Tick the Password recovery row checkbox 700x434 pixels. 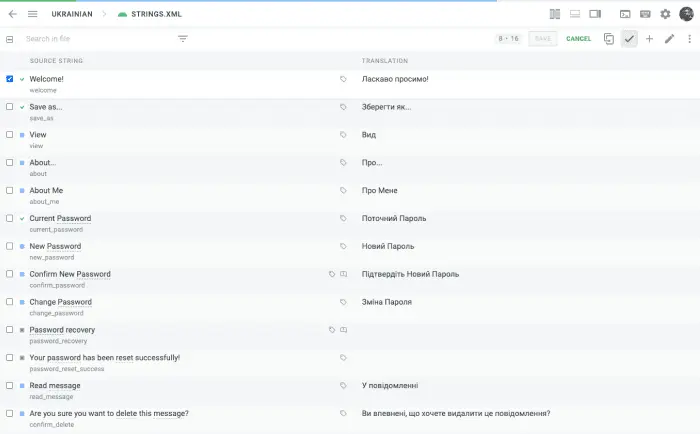10,330
